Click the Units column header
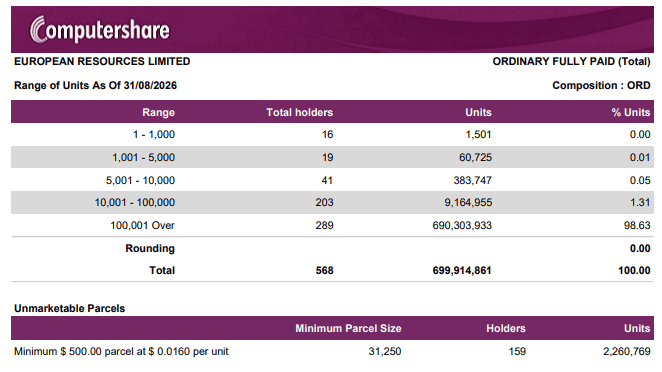 (478, 112)
